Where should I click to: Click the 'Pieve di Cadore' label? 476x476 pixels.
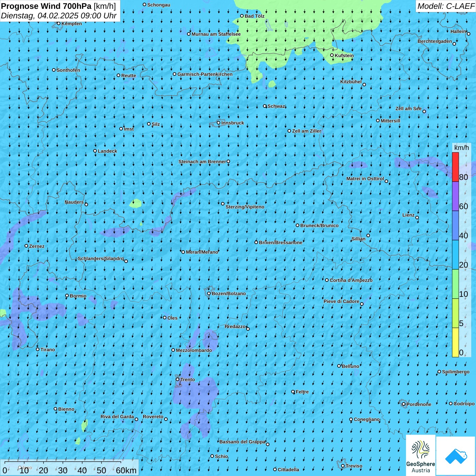341,301
